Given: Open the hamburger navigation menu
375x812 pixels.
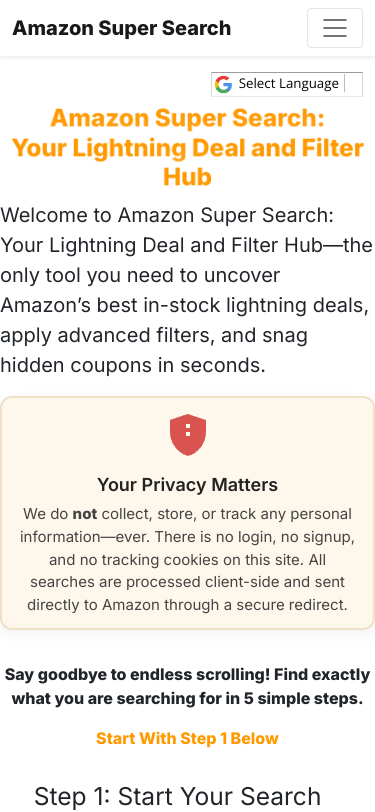Looking at the screenshot, I should [335, 28].
